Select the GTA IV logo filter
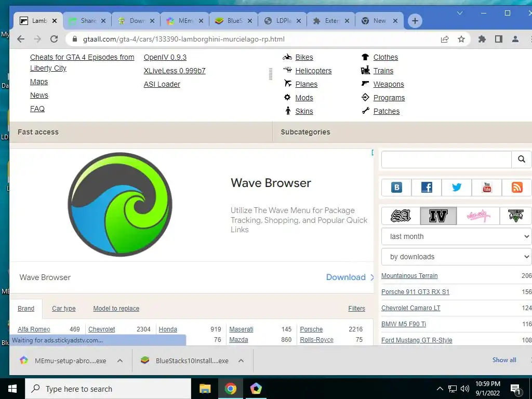Screen dimensions: 532x399 tap(438, 216)
